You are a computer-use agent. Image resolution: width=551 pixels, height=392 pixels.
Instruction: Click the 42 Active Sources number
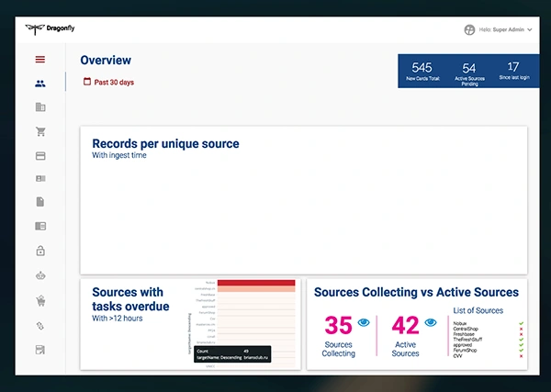click(x=405, y=325)
